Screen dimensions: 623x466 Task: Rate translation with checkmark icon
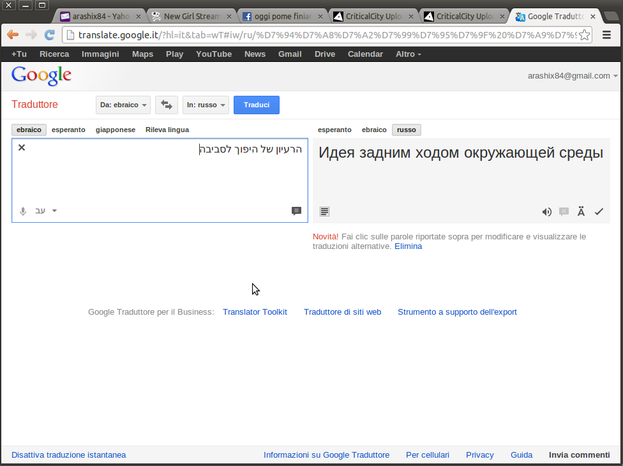coord(599,212)
